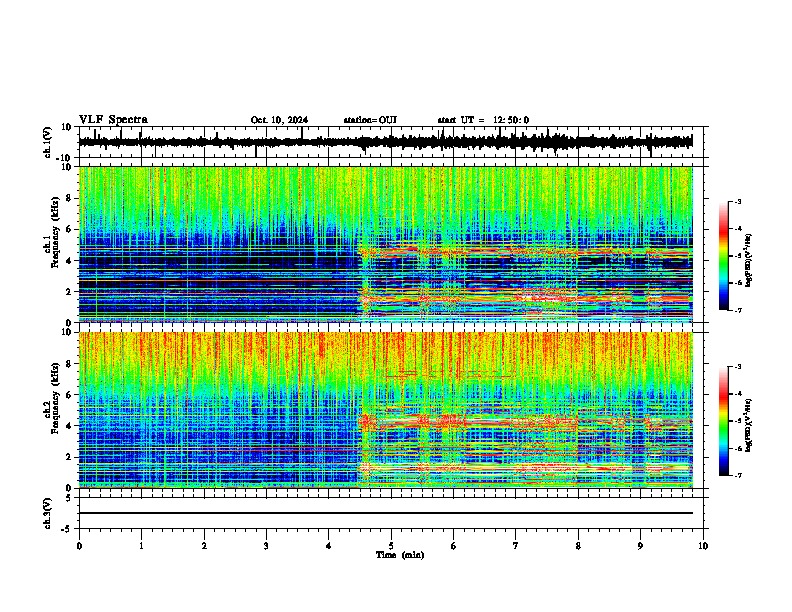
Task: Click the "4" kHz tick on ch.2 spectrogram
Action: pos(69,426)
